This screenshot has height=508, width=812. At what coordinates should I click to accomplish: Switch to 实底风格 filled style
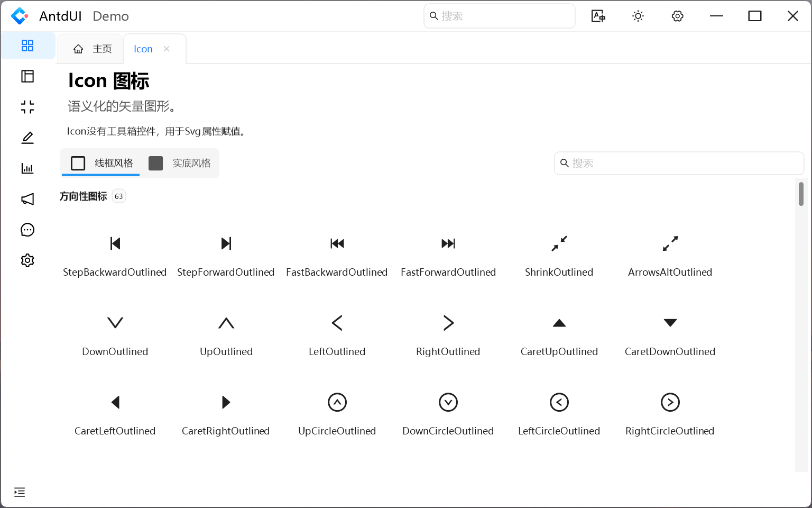180,163
